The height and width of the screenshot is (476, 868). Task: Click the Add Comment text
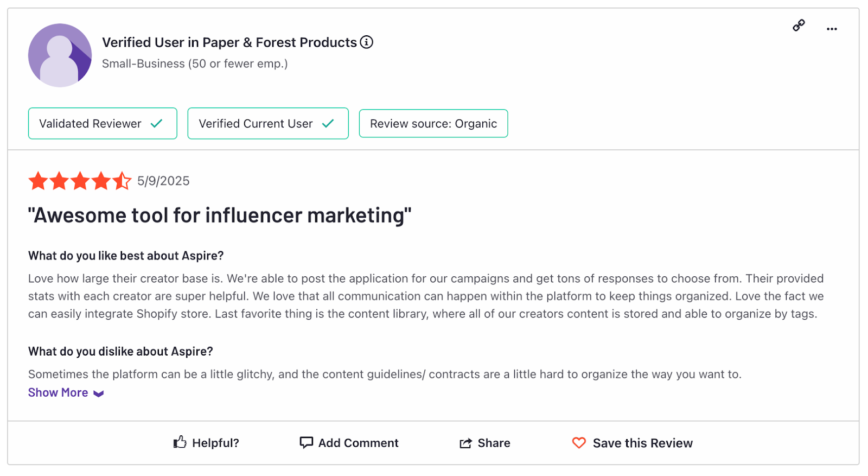(358, 443)
